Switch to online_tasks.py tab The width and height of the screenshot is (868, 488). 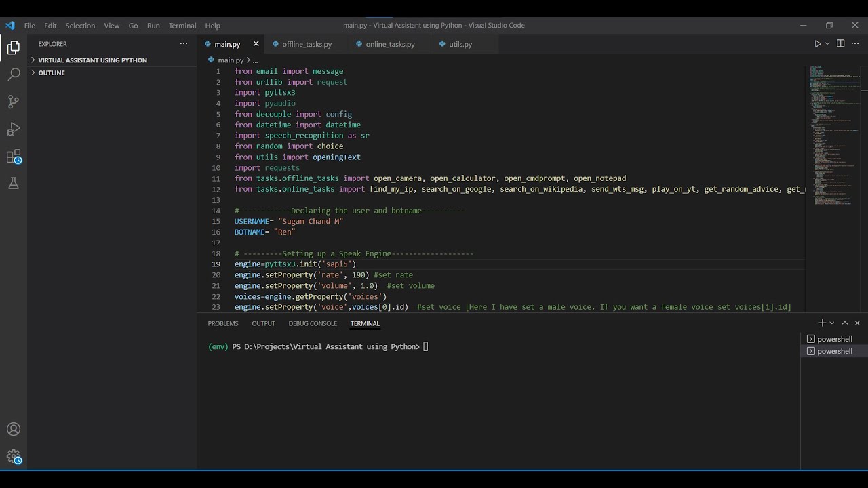390,44
